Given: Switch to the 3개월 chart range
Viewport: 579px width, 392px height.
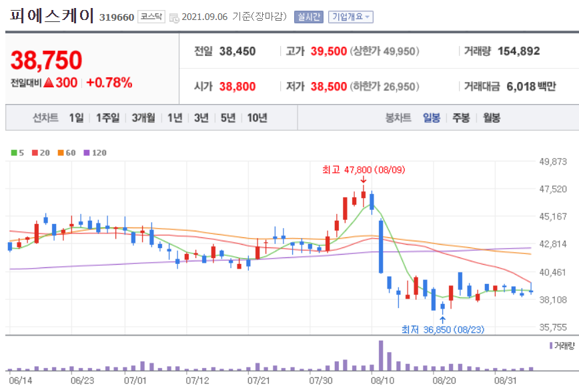Looking at the screenshot, I should (143, 118).
